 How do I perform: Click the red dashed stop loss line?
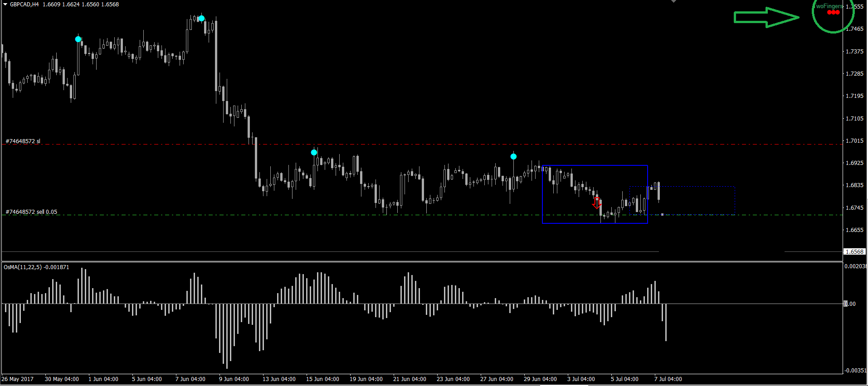[x=422, y=145]
